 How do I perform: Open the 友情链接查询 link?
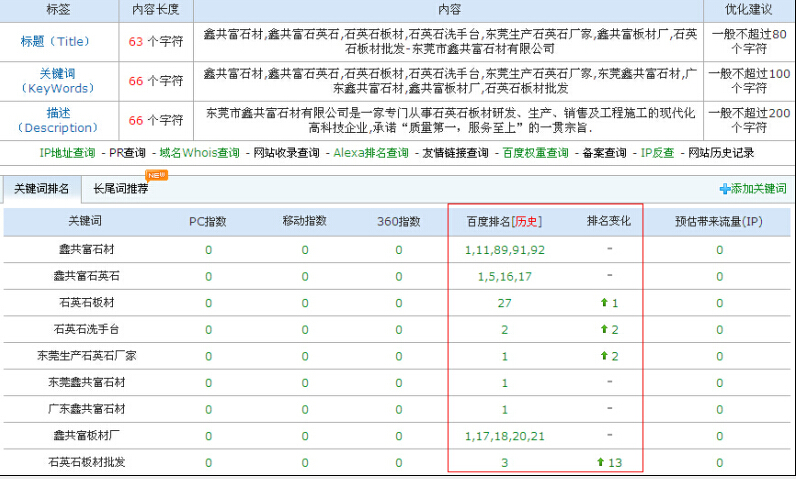click(x=455, y=153)
